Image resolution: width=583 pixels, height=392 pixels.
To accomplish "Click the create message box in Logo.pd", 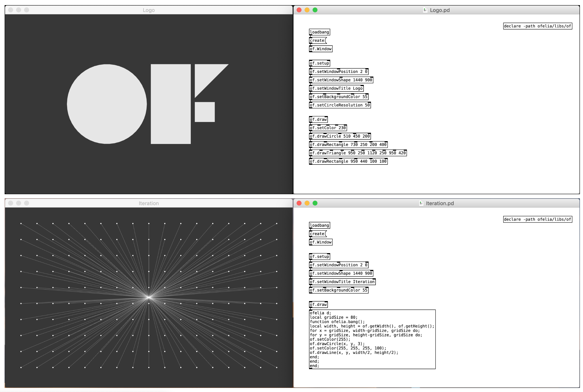I will click(x=318, y=40).
